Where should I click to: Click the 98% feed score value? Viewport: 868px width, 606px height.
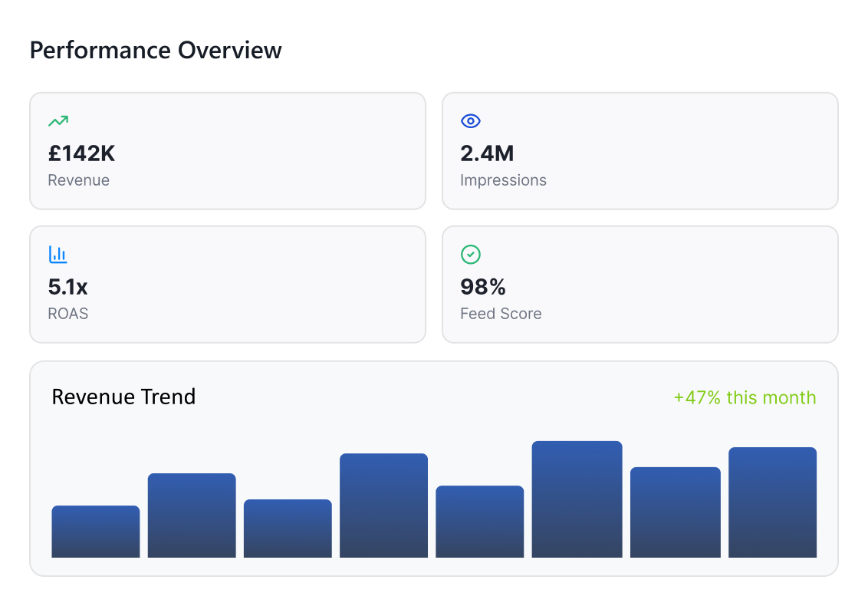point(483,288)
